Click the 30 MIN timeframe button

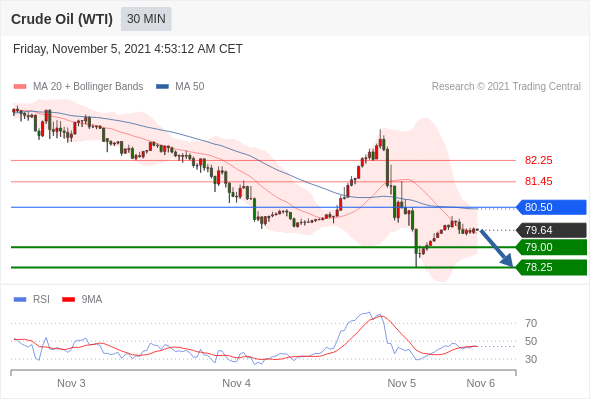click(146, 19)
